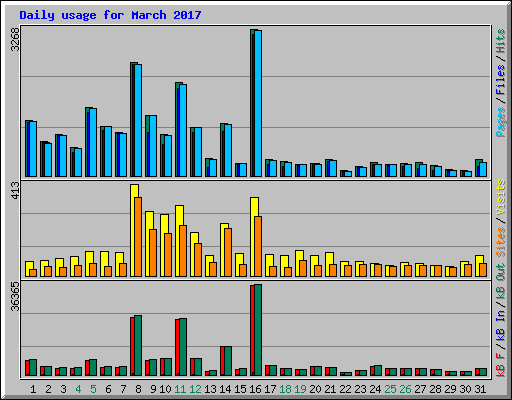Click day 14 orange sites bar in middle chart
This screenshot has width=512, height=400.
pyautogui.click(x=228, y=252)
